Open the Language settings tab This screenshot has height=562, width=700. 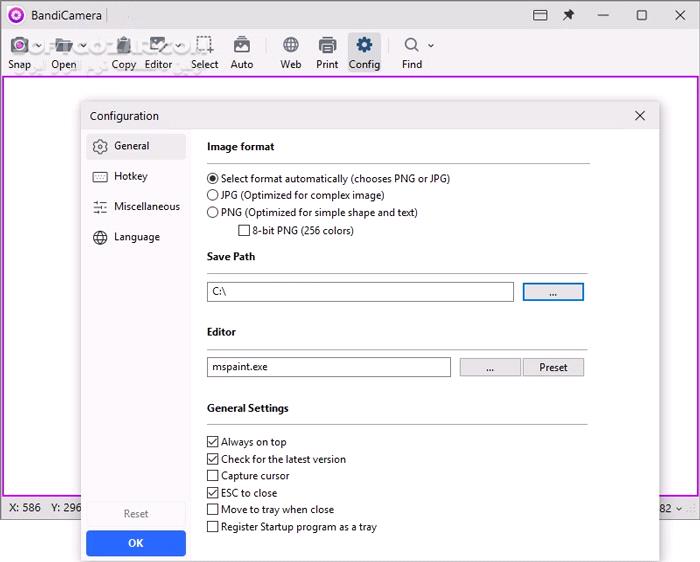[136, 238]
